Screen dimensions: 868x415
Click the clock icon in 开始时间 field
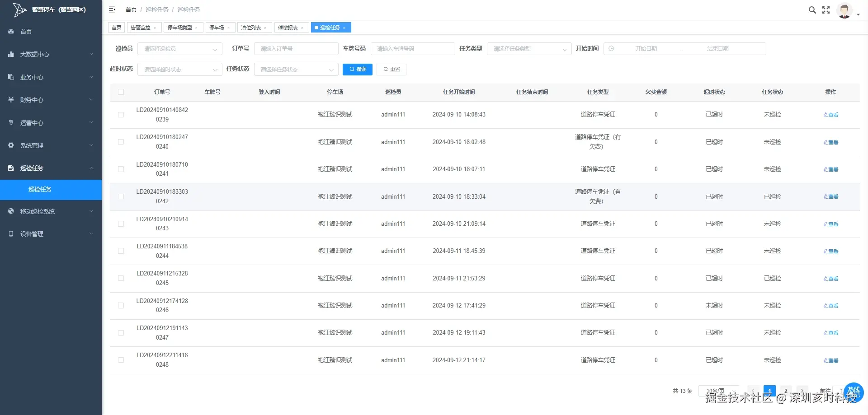click(x=611, y=49)
